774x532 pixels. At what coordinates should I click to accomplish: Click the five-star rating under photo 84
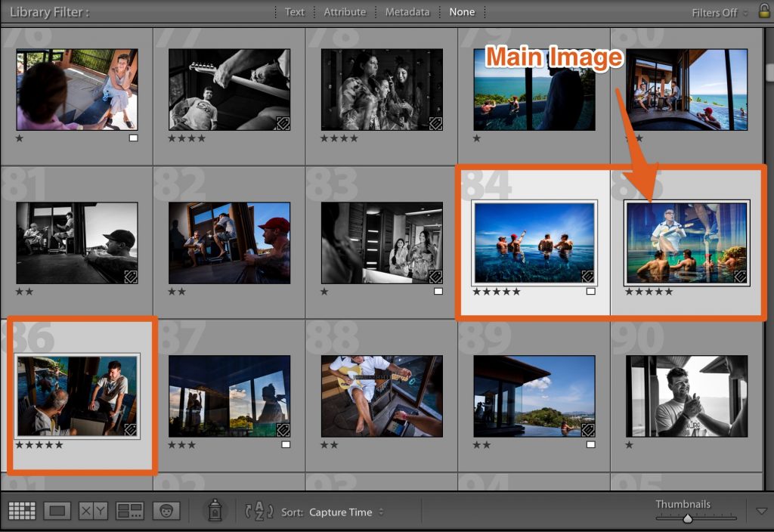(497, 291)
